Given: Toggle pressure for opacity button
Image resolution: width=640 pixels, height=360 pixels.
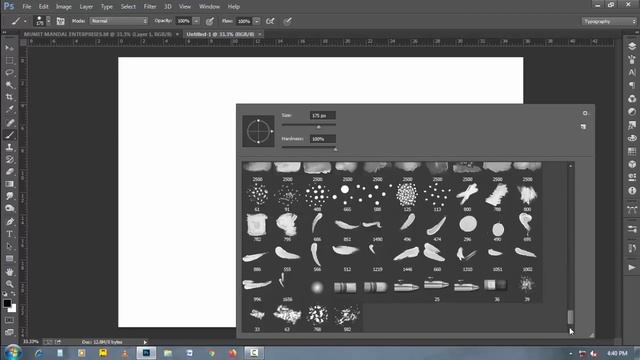Looking at the screenshot, I should coord(210,21).
